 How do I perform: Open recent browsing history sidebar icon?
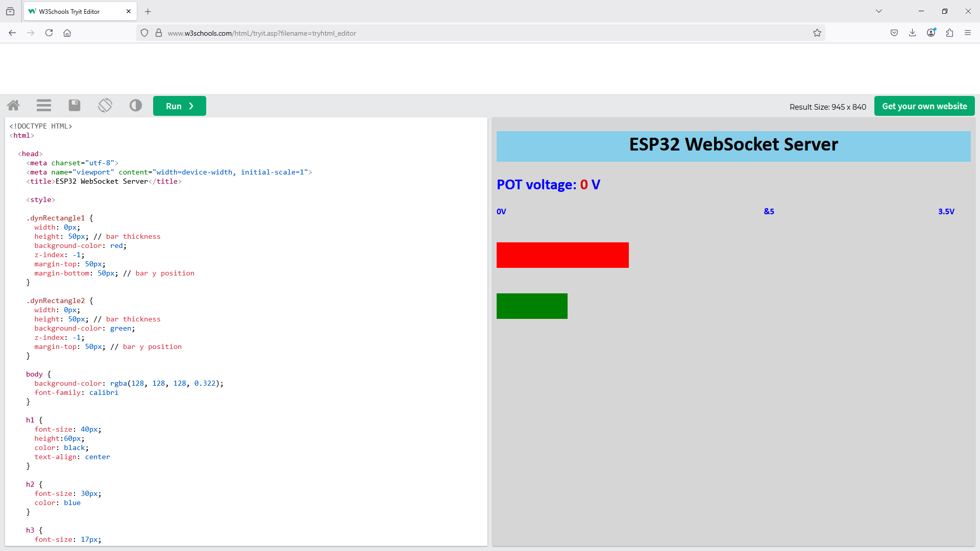10,11
